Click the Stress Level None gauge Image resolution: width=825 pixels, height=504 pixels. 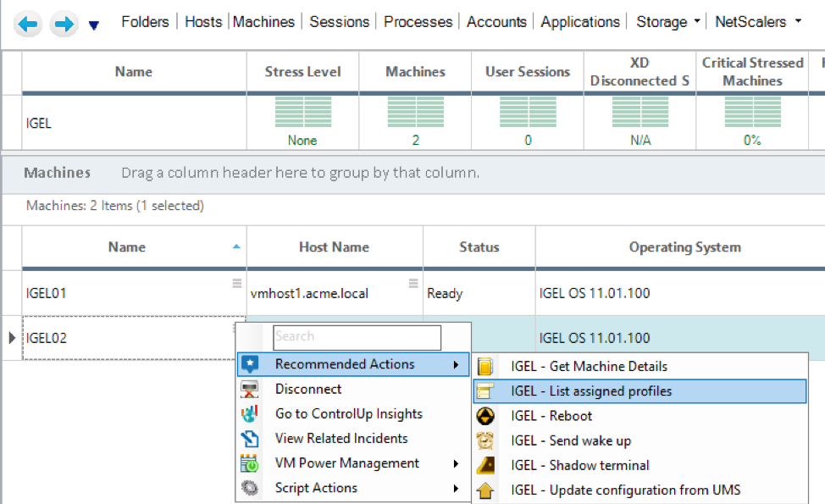(302, 121)
